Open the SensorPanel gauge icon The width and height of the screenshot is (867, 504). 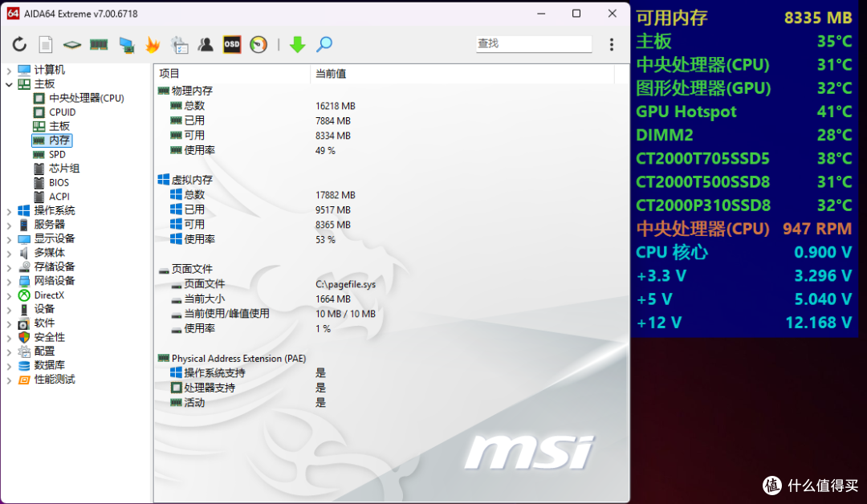258,44
